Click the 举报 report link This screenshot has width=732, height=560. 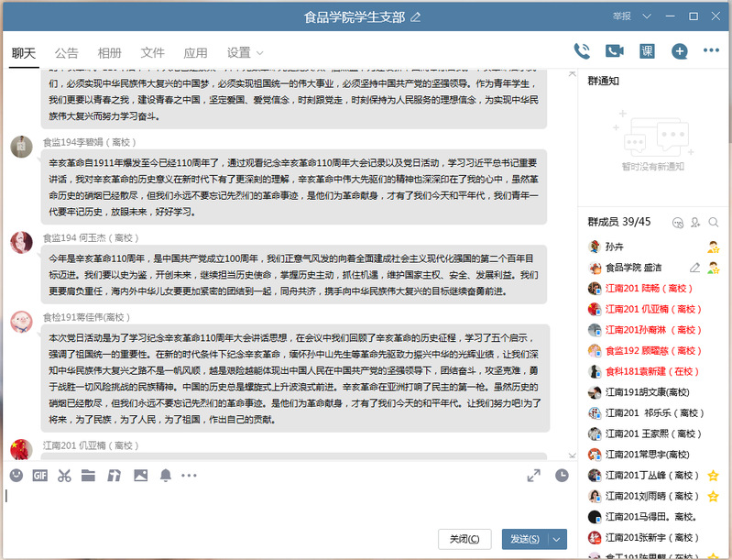[622, 16]
